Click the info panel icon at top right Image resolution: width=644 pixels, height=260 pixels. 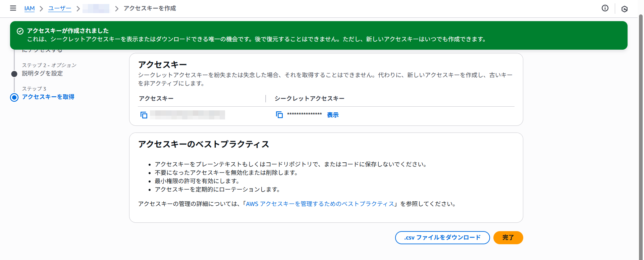point(605,8)
